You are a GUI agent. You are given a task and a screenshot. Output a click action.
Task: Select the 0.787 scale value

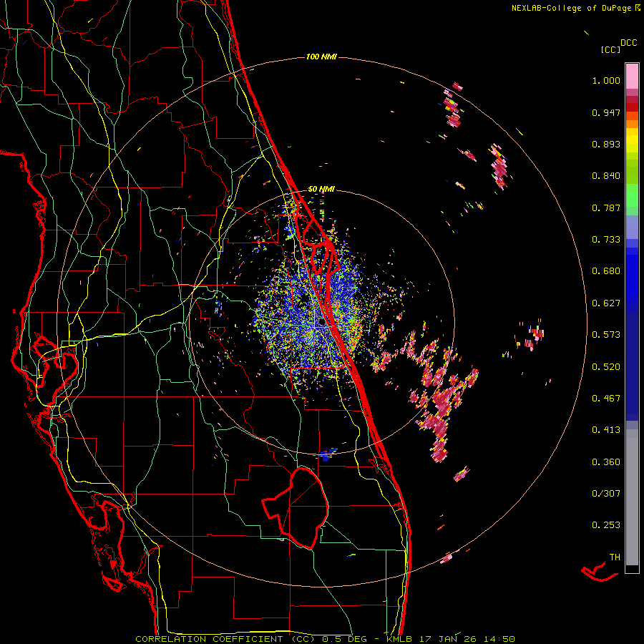[606, 208]
